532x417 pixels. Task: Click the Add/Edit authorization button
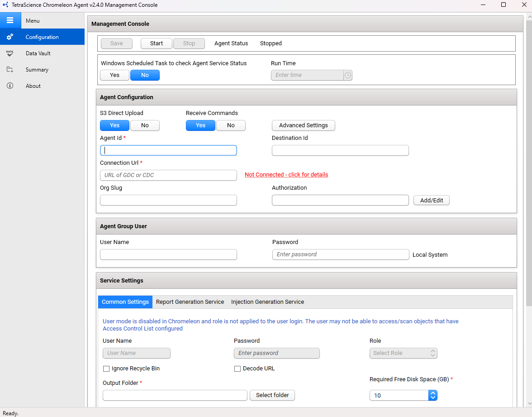431,200
